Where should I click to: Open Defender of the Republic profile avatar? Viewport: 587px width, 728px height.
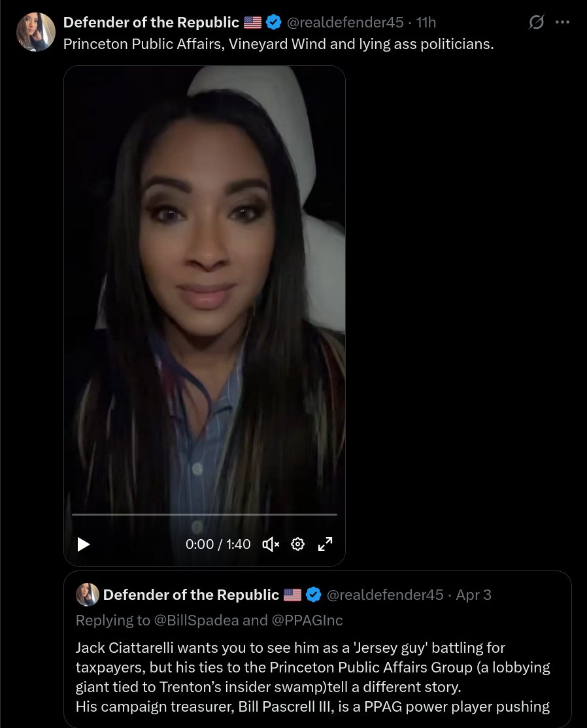36,31
